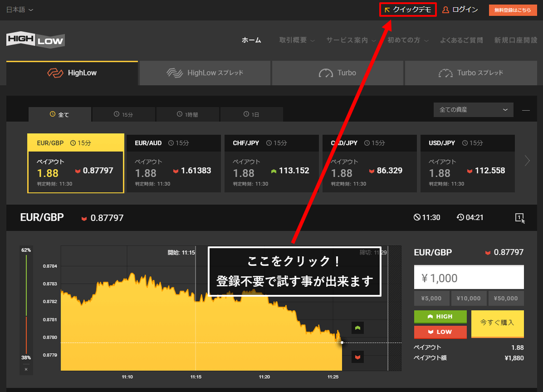Click the chart's current price point marker
This screenshot has height=392, width=543.
[x=342, y=343]
